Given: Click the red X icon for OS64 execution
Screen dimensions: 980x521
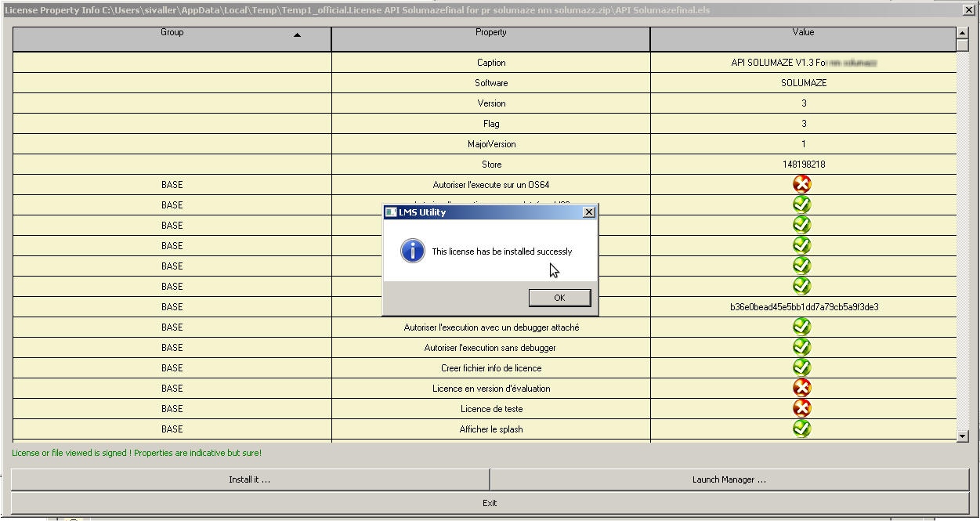Looking at the screenshot, I should (x=801, y=184).
